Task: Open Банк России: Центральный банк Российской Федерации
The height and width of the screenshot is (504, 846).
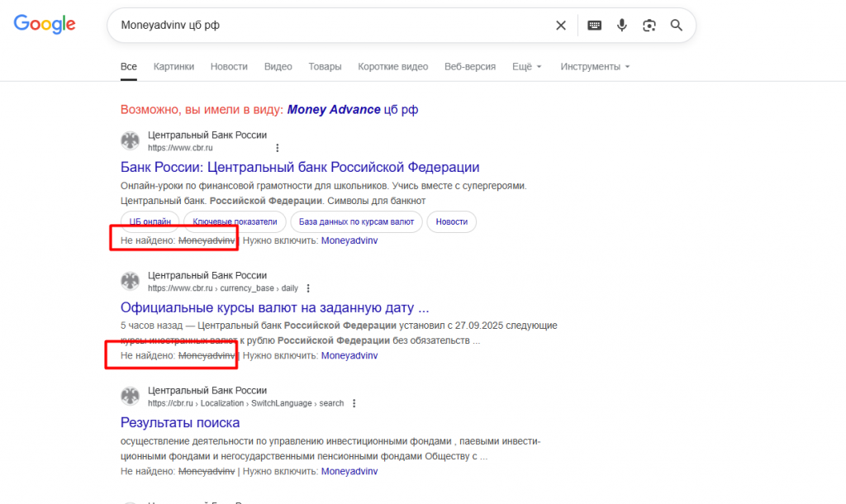Action: pyautogui.click(x=300, y=168)
